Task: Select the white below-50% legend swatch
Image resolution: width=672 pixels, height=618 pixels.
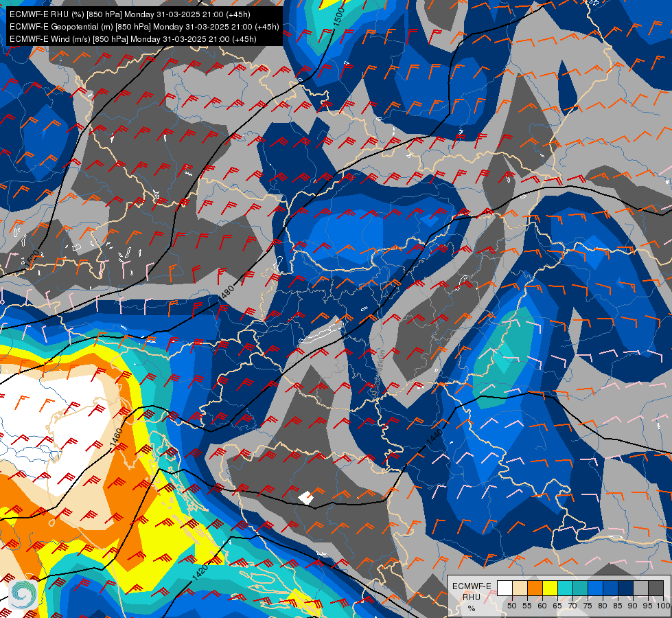Action: pos(505,588)
